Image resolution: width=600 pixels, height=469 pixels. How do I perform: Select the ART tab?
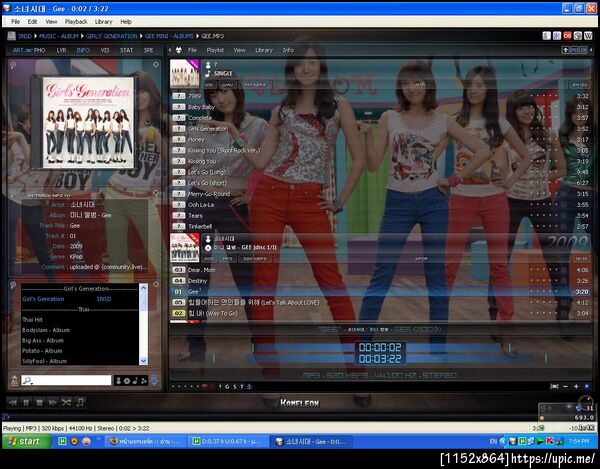point(18,50)
